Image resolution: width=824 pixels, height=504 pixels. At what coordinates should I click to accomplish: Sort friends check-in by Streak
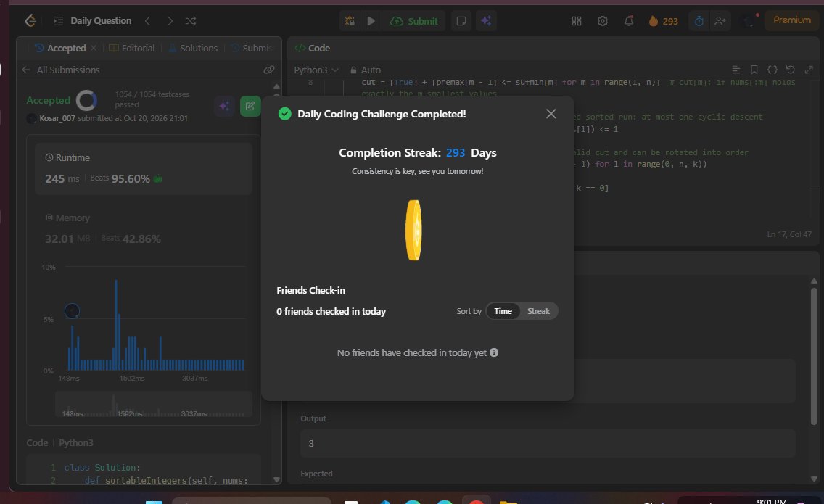pyautogui.click(x=539, y=311)
